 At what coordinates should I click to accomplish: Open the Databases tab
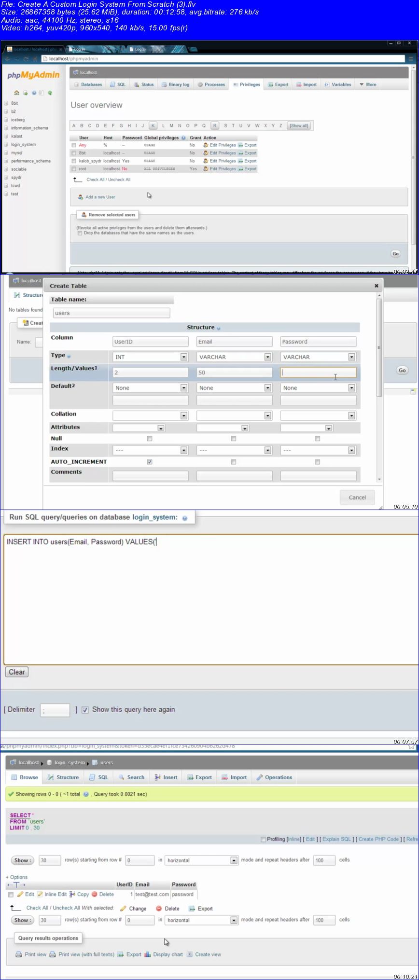click(x=88, y=84)
